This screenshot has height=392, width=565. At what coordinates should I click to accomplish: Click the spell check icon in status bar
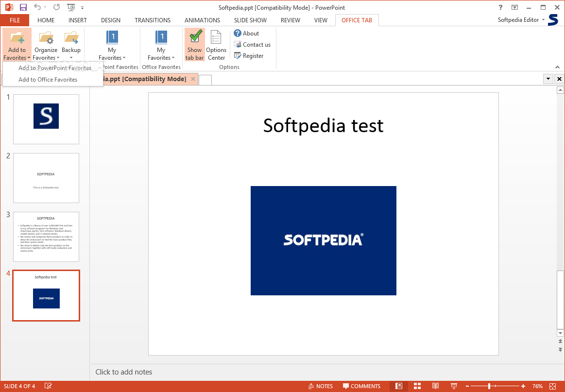click(48, 386)
